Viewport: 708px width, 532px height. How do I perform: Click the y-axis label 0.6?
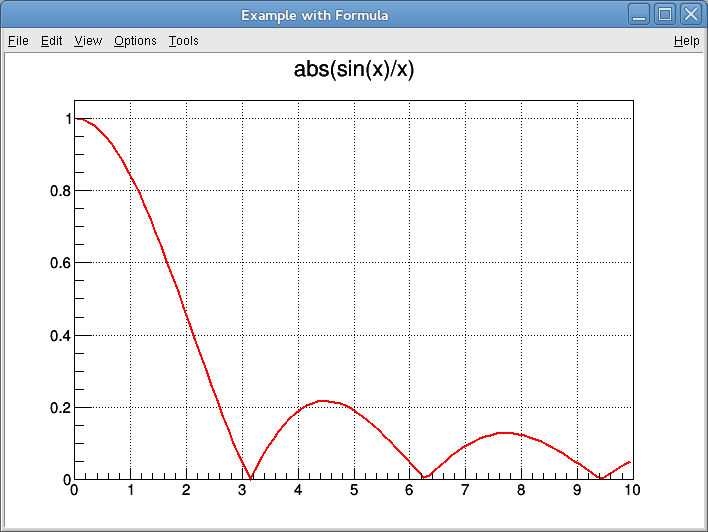61,263
